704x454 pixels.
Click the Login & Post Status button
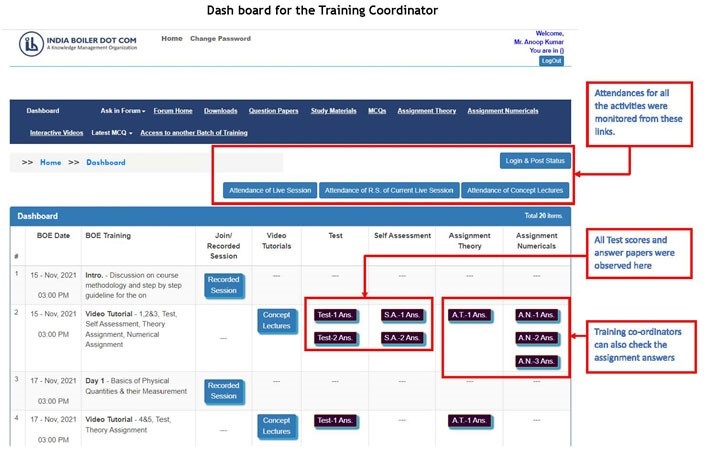click(x=534, y=160)
